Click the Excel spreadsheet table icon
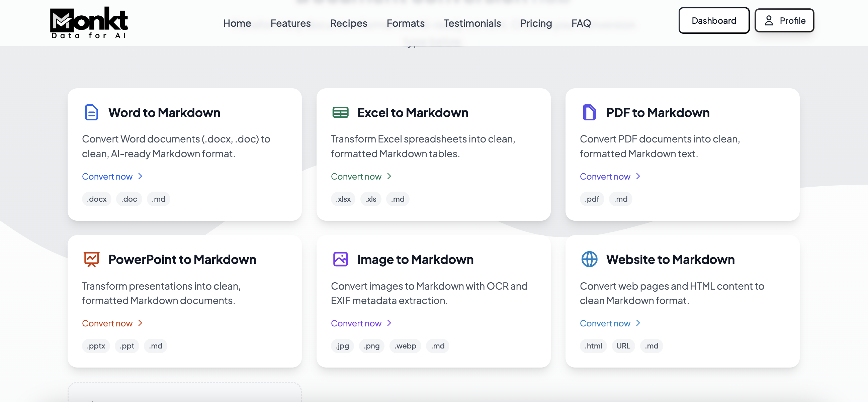Screen dimensions: 868x402 pyautogui.click(x=340, y=112)
